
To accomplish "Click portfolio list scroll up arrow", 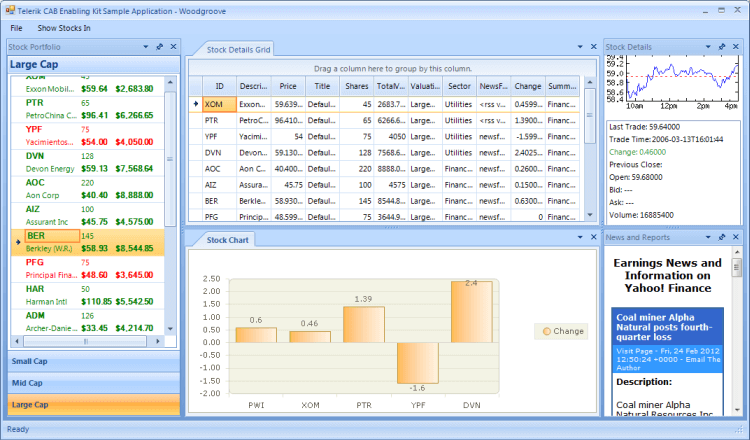I will tap(170, 82).
